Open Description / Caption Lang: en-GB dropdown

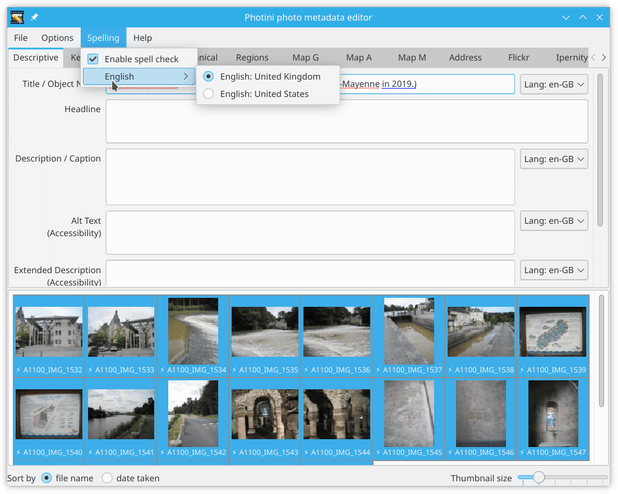(x=554, y=159)
